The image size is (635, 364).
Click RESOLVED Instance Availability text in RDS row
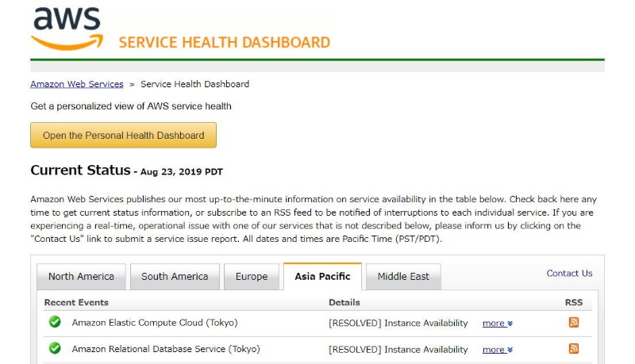coord(398,349)
